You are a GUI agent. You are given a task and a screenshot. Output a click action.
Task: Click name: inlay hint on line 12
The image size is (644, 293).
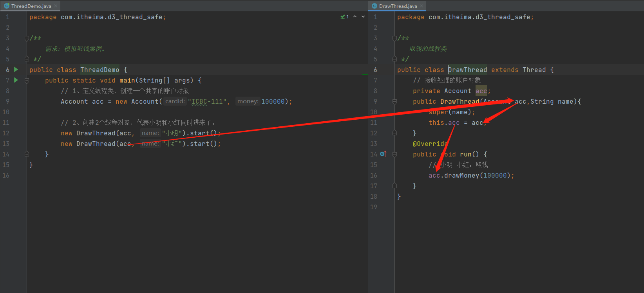(150, 133)
